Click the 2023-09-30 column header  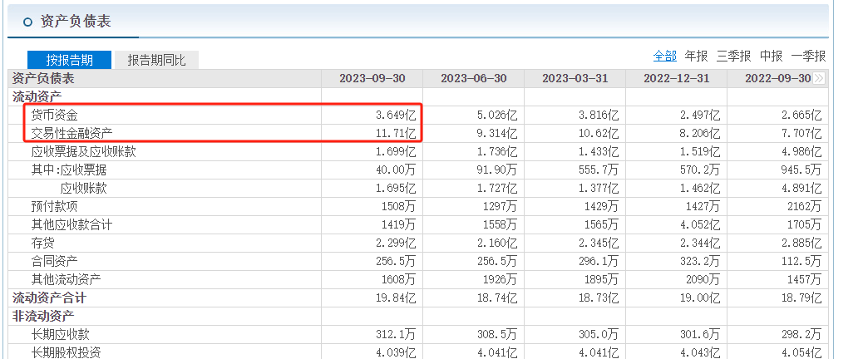[372, 78]
